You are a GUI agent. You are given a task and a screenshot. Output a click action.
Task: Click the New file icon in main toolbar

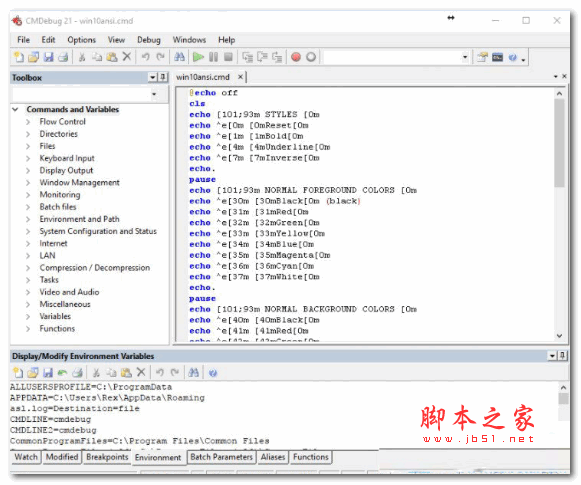18,57
